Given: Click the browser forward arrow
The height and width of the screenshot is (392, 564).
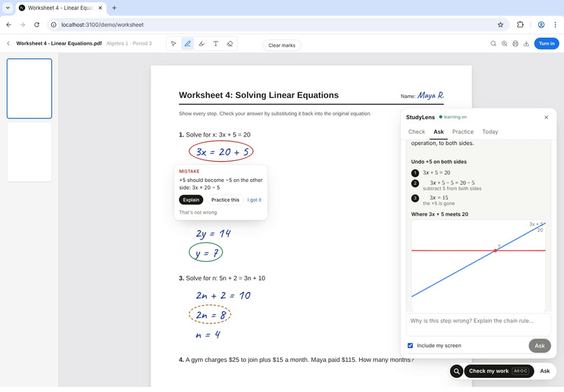Looking at the screenshot, I should 22,24.
